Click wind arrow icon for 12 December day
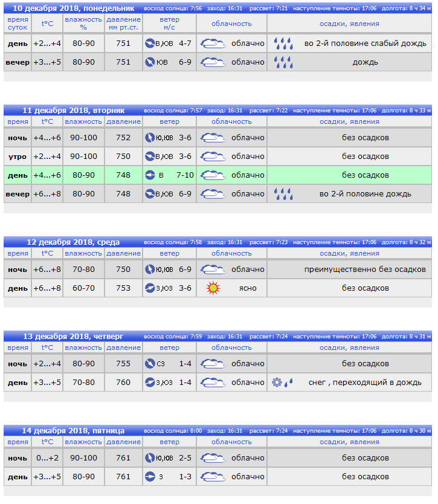 (x=150, y=288)
